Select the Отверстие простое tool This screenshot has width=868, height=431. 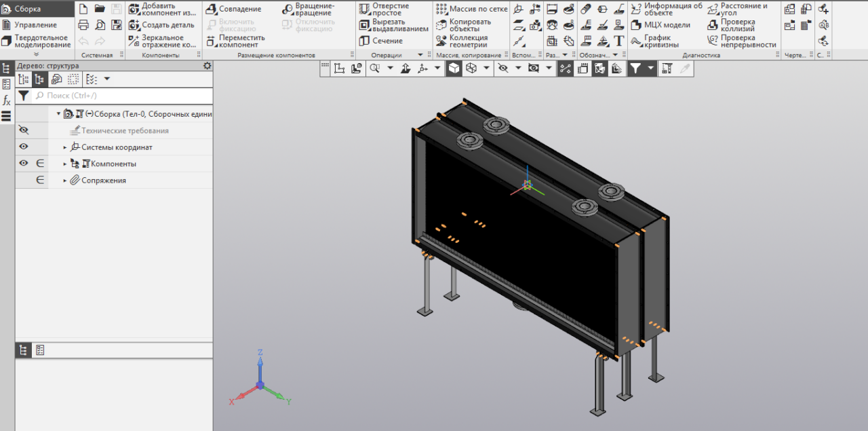tap(384, 9)
